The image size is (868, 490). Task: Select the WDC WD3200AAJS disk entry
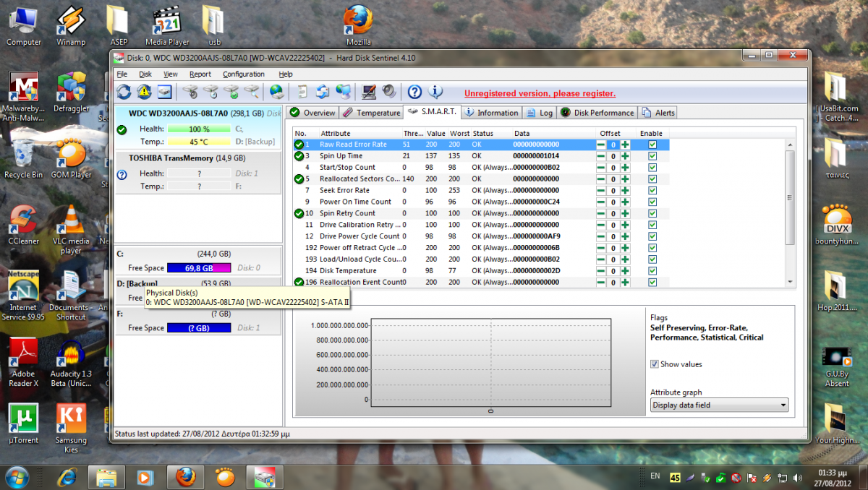click(x=198, y=127)
